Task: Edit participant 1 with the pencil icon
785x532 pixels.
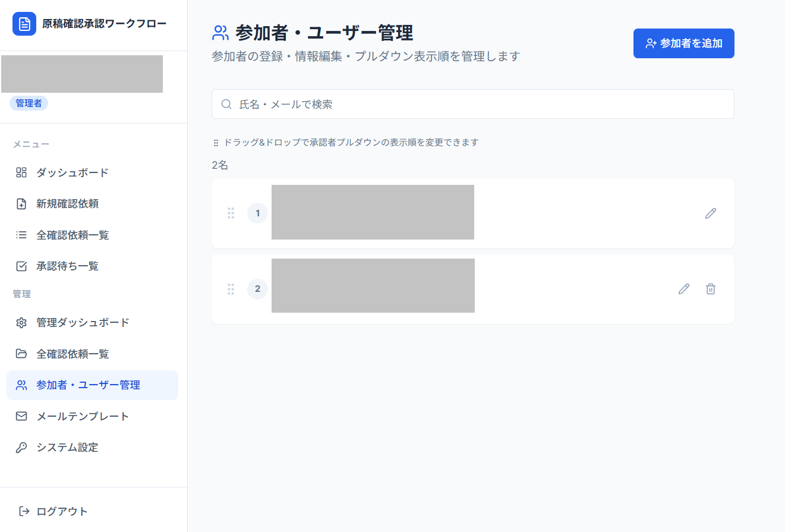Action: (x=711, y=213)
